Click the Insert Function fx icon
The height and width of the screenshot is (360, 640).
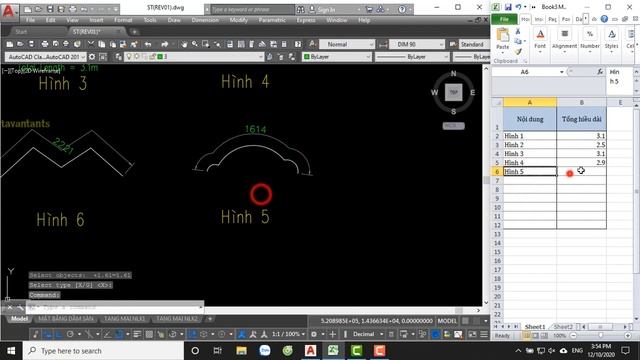pyautogui.click(x=600, y=72)
